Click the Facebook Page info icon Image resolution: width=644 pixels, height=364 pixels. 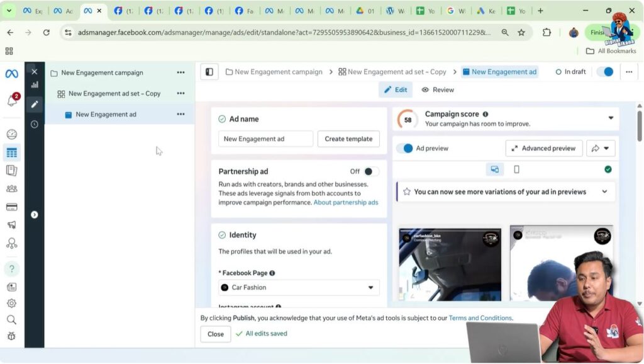(272, 273)
